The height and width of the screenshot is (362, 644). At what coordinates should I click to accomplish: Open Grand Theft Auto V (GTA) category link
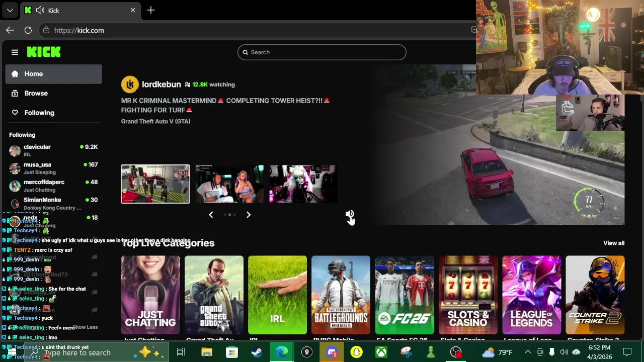pos(155,121)
